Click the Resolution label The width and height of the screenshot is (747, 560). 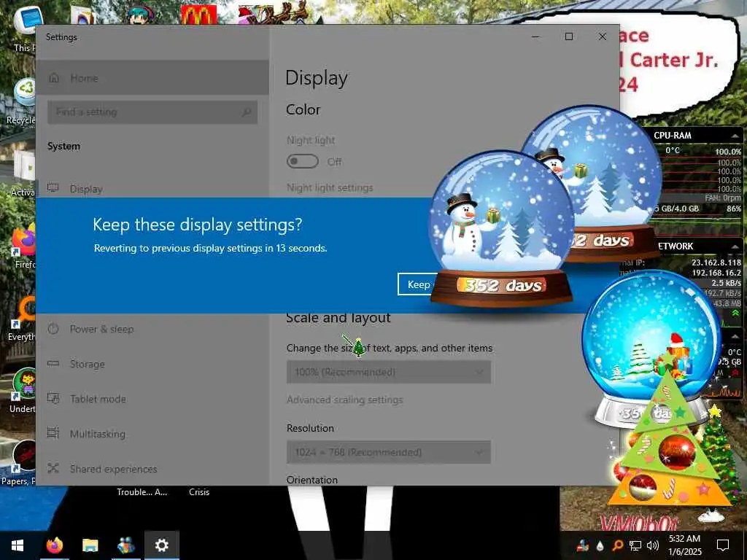pos(310,428)
